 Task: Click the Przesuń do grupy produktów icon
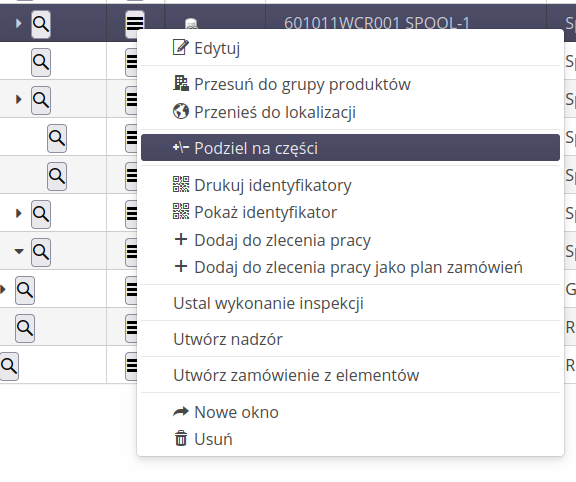(181, 83)
